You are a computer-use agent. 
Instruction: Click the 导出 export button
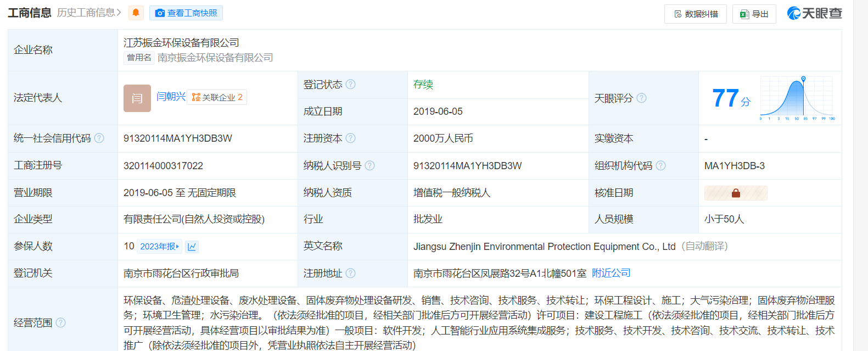tap(754, 14)
